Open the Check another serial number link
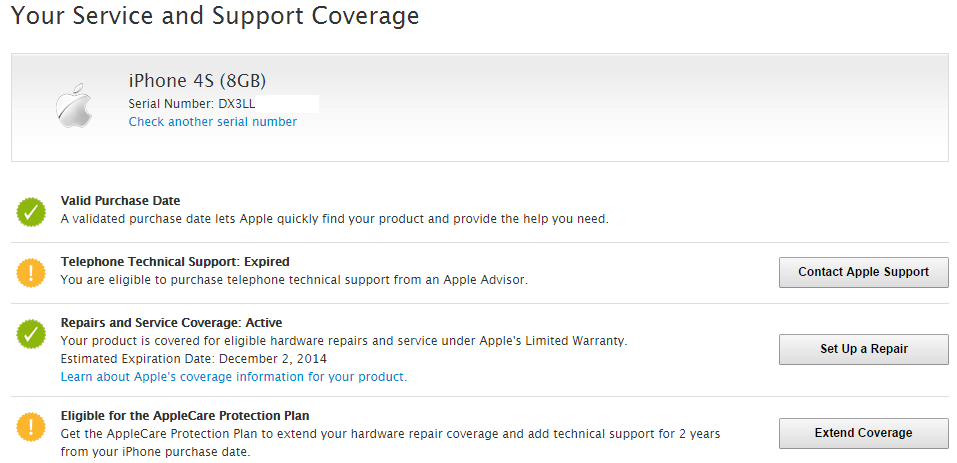Viewport: 957px width, 463px height. (x=213, y=122)
